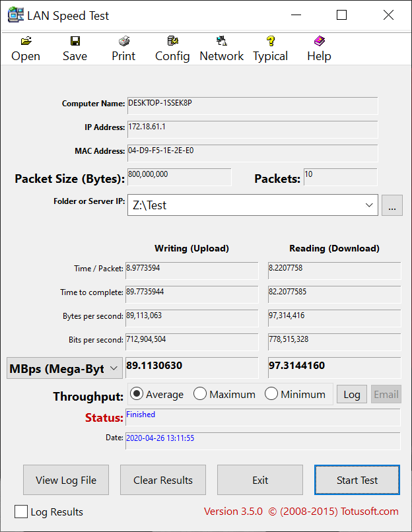Click the Packet Size (Bytes) field
This screenshot has width=412, height=532.
(x=179, y=177)
